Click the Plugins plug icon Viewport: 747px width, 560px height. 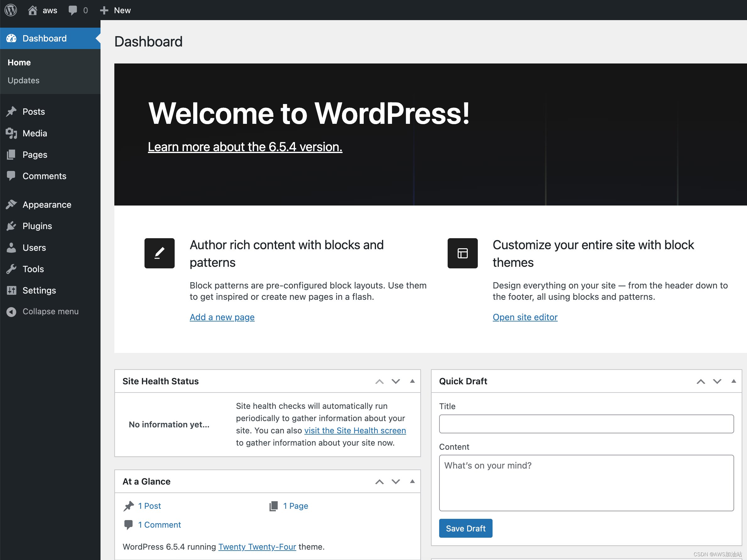pyautogui.click(x=12, y=226)
